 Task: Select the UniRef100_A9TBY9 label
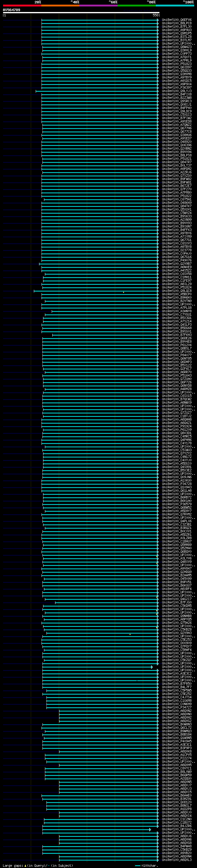tap(176, 78)
